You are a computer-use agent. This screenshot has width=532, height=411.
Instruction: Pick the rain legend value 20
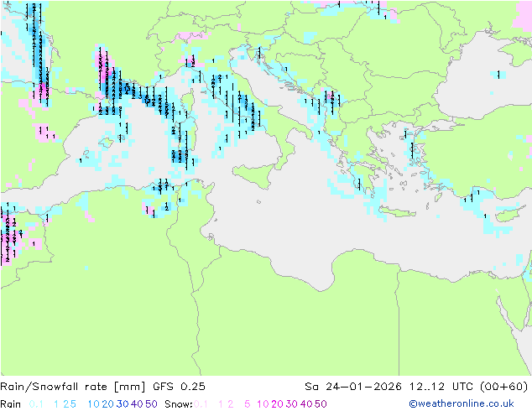tap(108, 404)
